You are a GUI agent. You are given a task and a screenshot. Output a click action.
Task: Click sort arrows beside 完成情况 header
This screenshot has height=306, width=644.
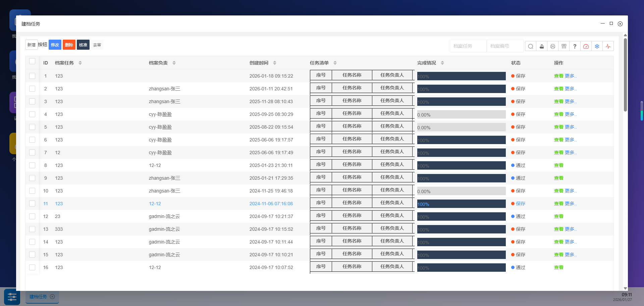pyautogui.click(x=442, y=63)
